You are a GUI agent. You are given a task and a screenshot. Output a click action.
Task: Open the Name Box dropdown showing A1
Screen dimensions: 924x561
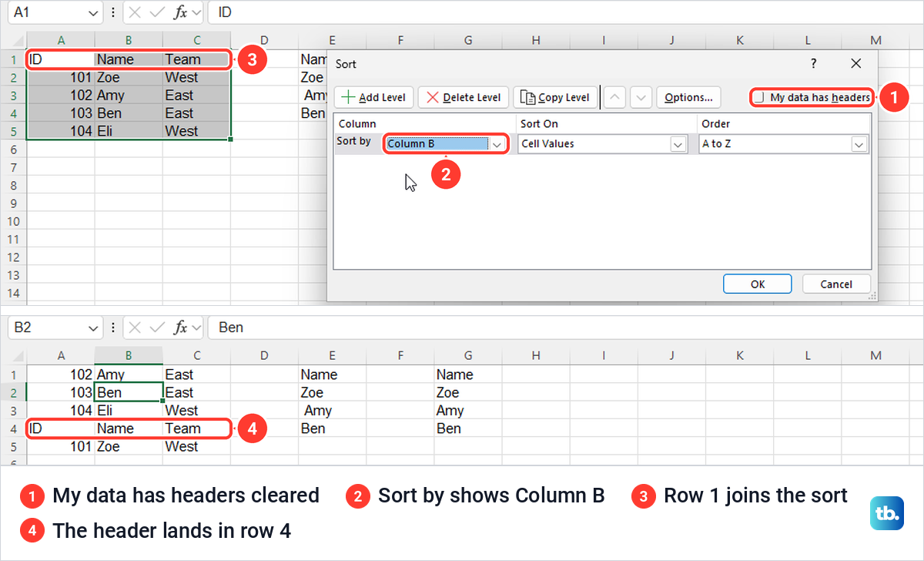tap(93, 13)
